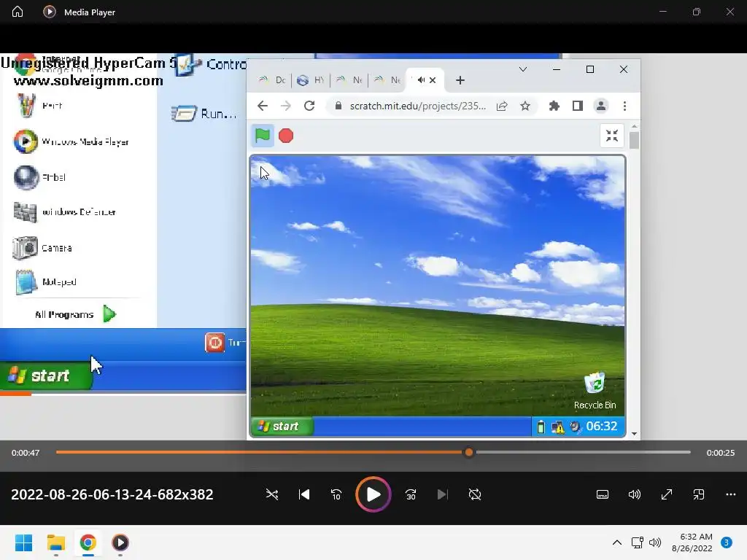747x560 pixels.
Task: Click the Chrome page scrollbar thumb
Action: click(x=634, y=141)
